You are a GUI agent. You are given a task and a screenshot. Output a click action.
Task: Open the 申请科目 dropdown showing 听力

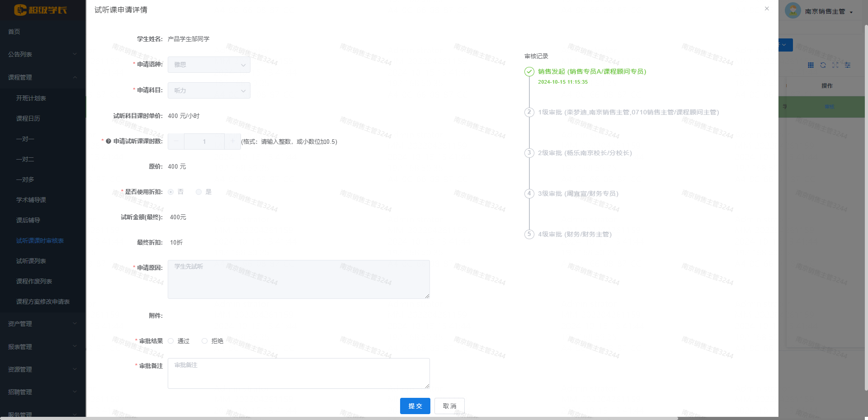pos(209,90)
